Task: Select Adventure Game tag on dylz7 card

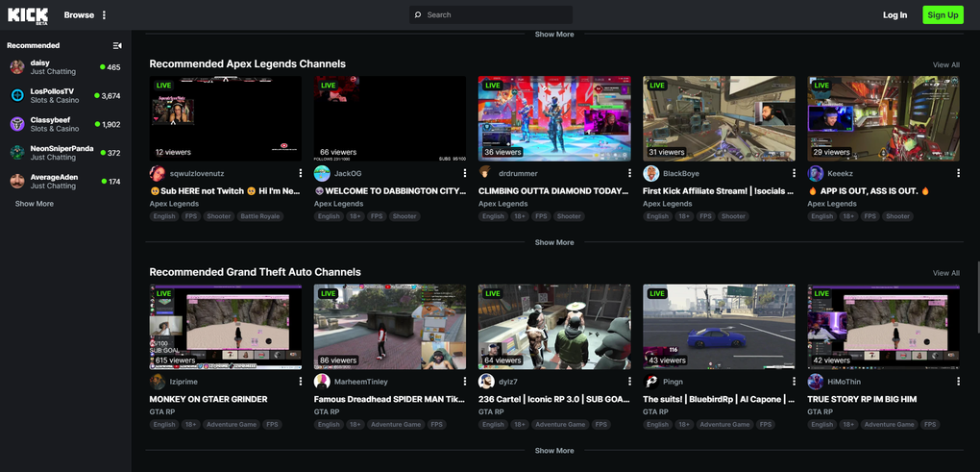Action: [560, 425]
